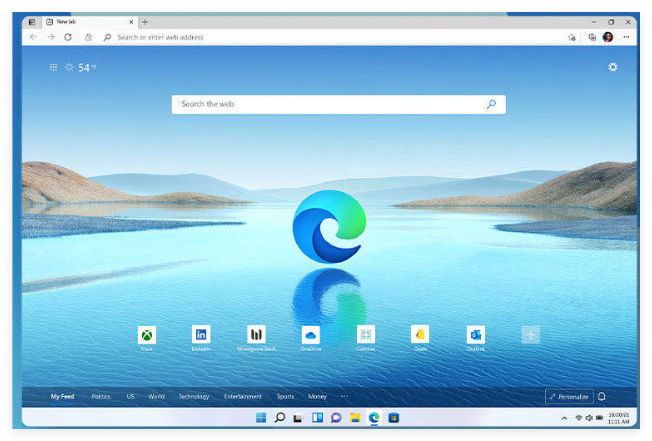Image resolution: width=652 pixels, height=441 pixels.
Task: Open page settings gear on new tab
Action: pos(613,67)
